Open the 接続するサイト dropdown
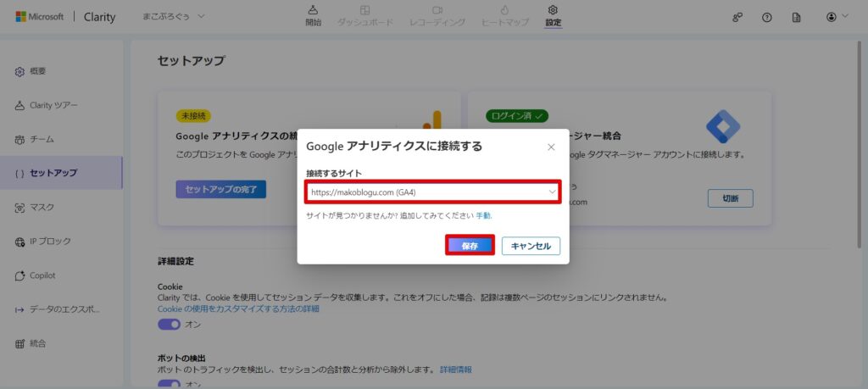 click(433, 192)
